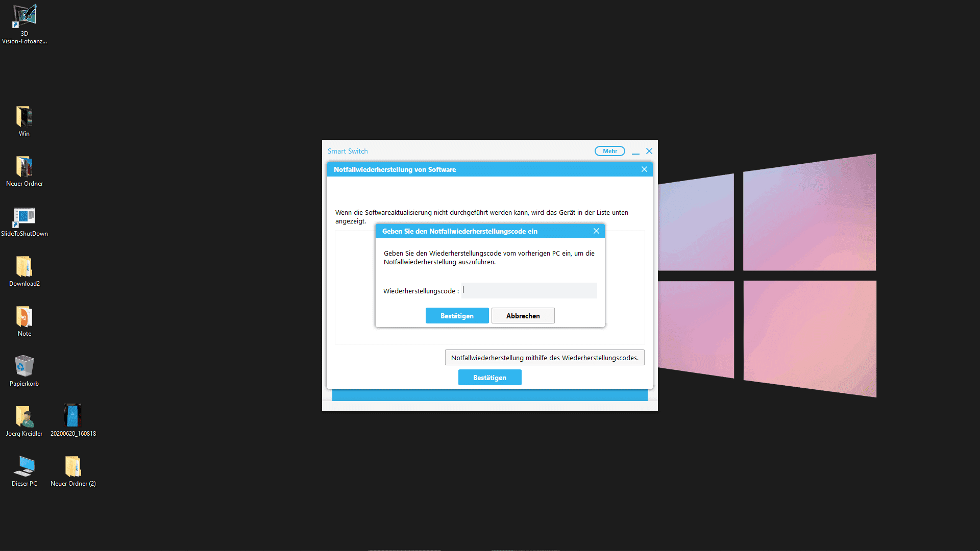Cancel recovery code entry with Abbrechen

(523, 316)
